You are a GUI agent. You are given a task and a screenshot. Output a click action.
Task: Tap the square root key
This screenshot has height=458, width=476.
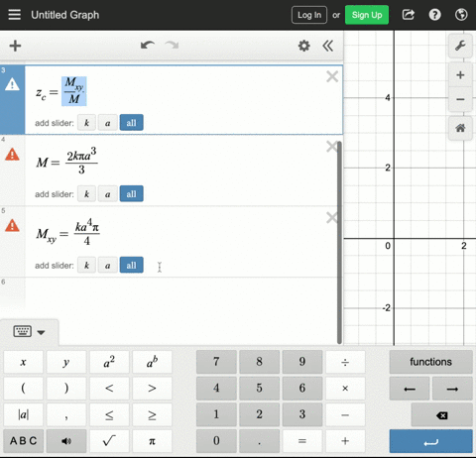pos(109,441)
